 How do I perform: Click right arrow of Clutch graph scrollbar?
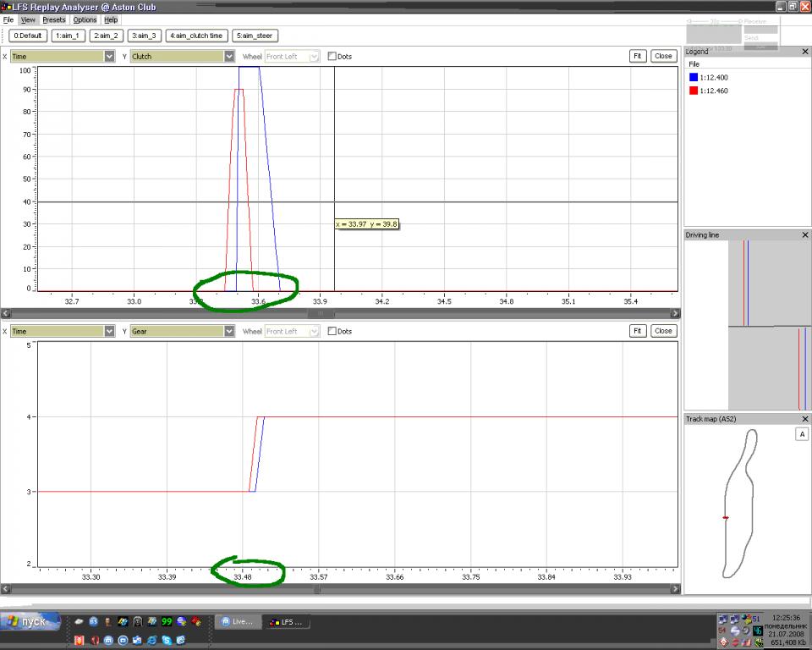click(675, 314)
